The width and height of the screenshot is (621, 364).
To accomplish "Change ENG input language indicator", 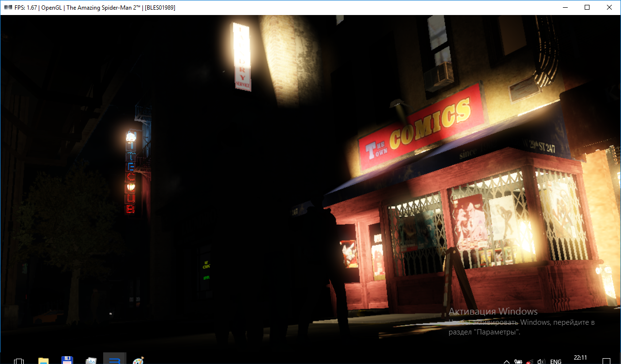I will tap(556, 361).
